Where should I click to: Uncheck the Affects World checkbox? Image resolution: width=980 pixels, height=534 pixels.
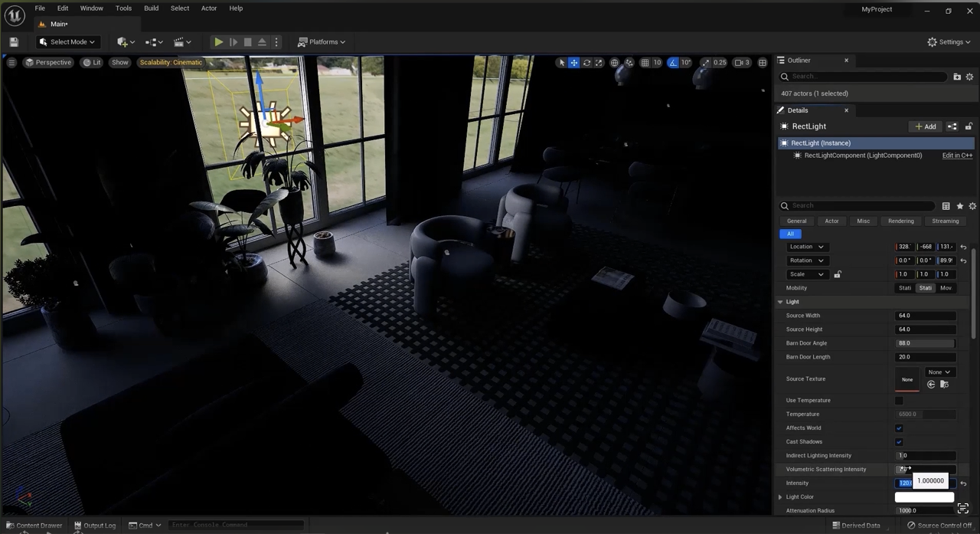click(899, 428)
